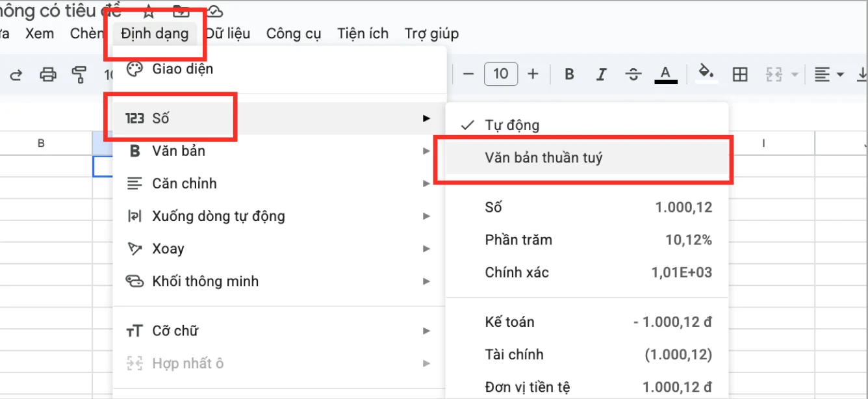Apply the Đơn vị tiền tệ format
The width and height of the screenshot is (868, 399).
[587, 387]
